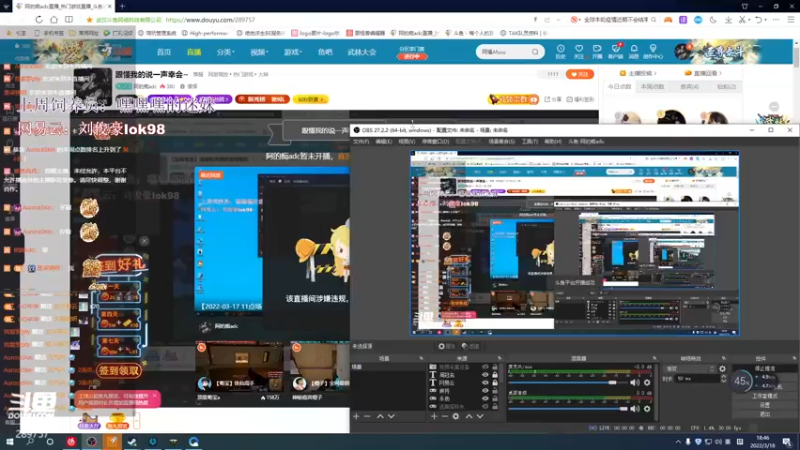800x450 pixels.
Task: Expand the Douyu 游戏 navigation dropdown
Action: (292, 52)
